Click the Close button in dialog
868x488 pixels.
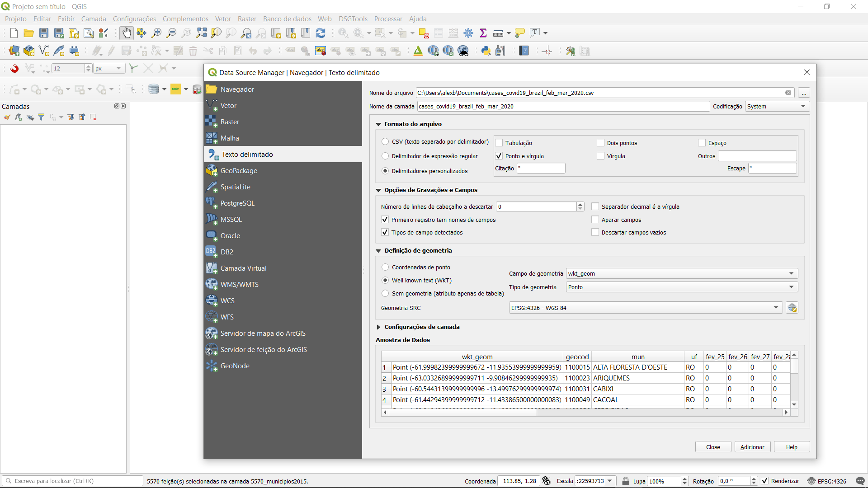point(713,447)
